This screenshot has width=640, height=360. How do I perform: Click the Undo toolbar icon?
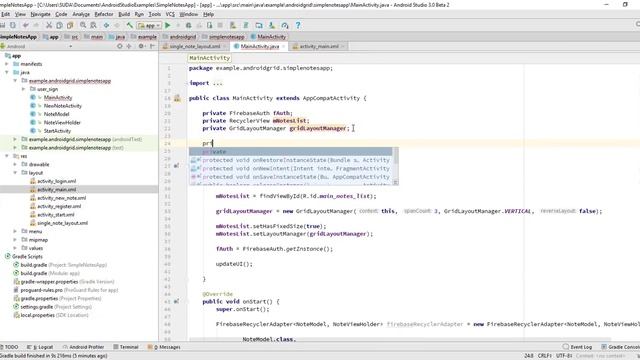pos(26,25)
